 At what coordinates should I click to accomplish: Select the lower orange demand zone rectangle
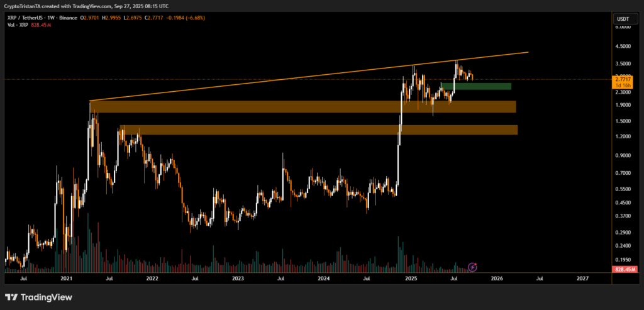(318, 130)
